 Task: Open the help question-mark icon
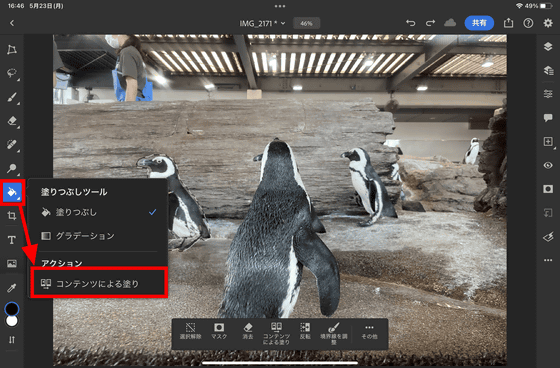coord(528,23)
